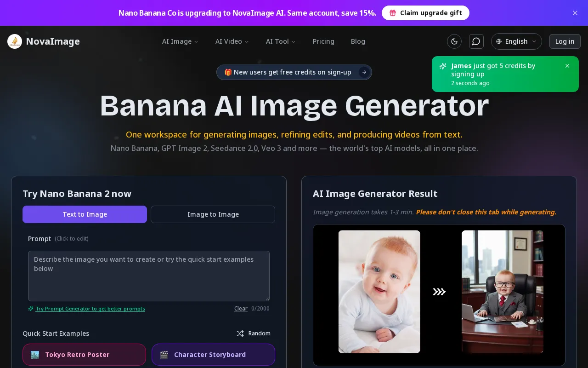The height and width of the screenshot is (368, 588).
Task: Click the baby portrait source thumbnail
Action: point(379,292)
